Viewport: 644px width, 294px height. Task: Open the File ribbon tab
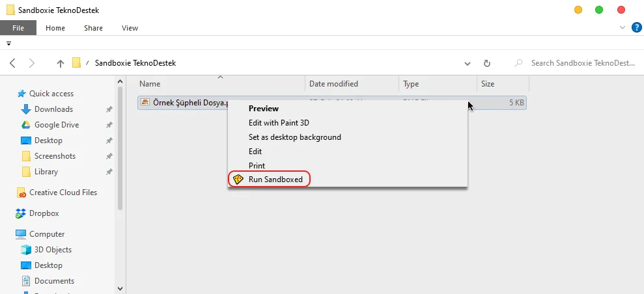point(18,28)
